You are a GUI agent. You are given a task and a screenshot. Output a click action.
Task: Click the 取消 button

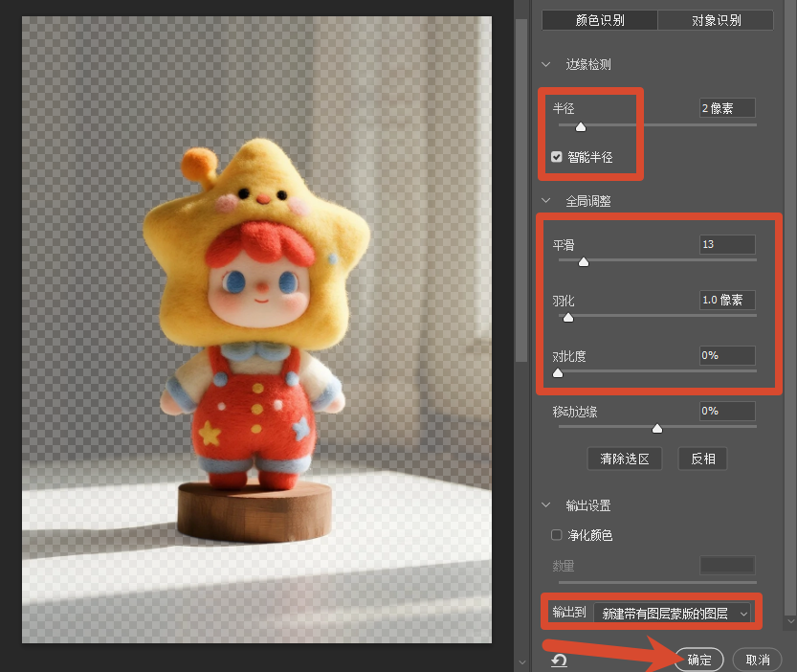coord(758,660)
